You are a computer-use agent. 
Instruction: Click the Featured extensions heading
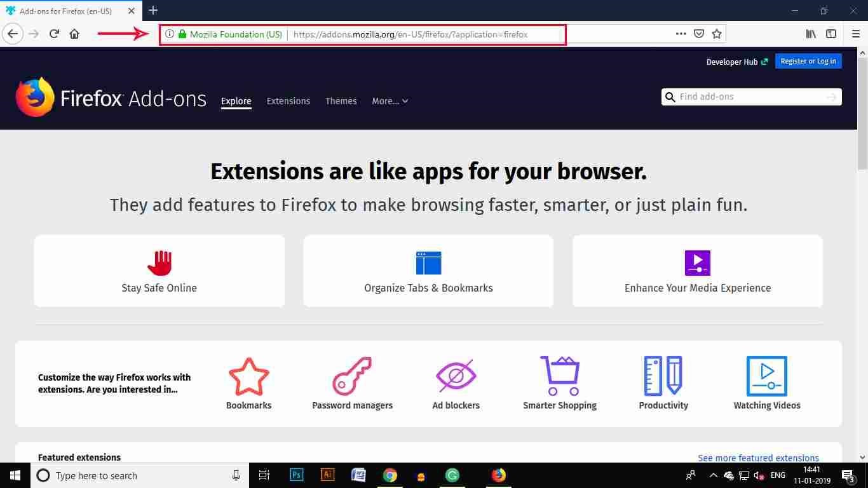pyautogui.click(x=79, y=457)
